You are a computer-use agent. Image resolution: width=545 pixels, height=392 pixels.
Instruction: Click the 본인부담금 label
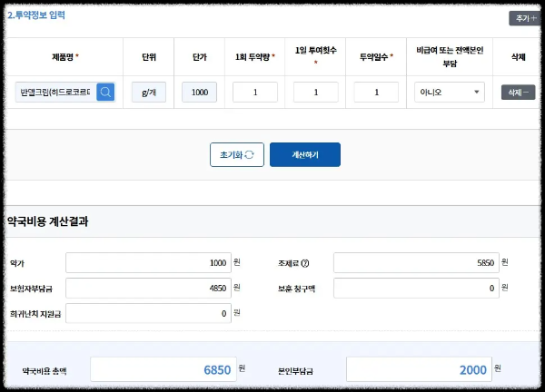295,371
